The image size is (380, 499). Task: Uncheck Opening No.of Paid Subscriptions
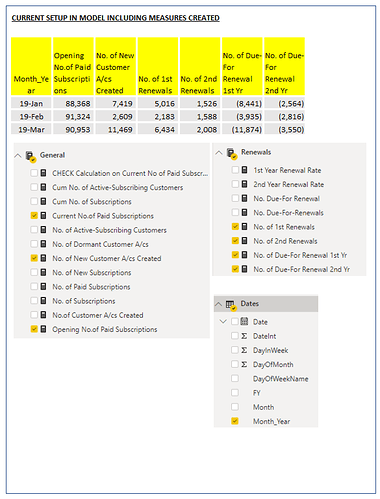(x=34, y=329)
